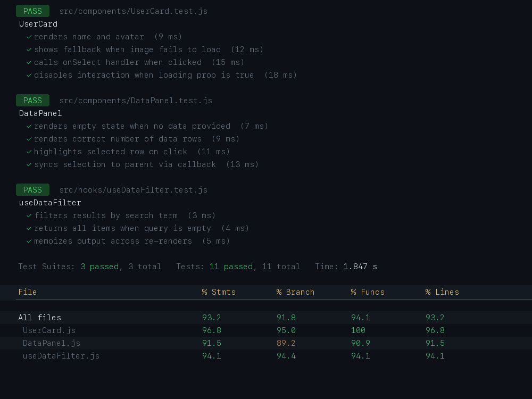532x399 pixels.
Task: Select test 'memoizes output across re-renders'
Action: [113, 241]
